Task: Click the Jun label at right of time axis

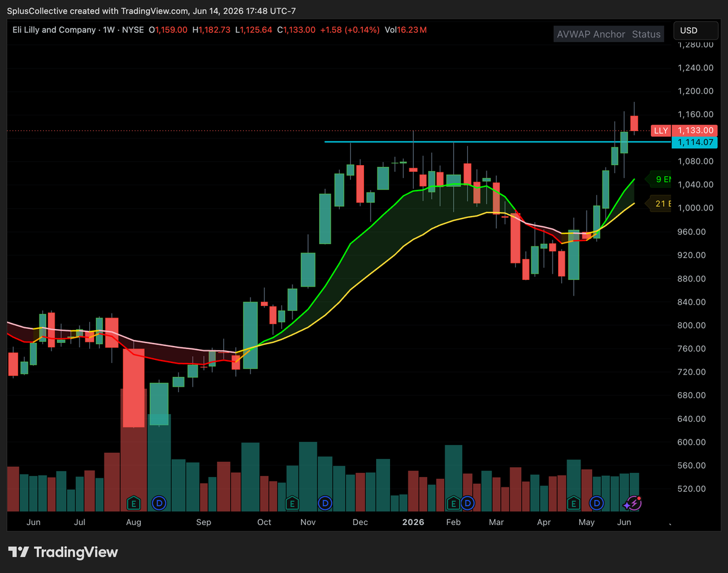Action: pyautogui.click(x=624, y=522)
